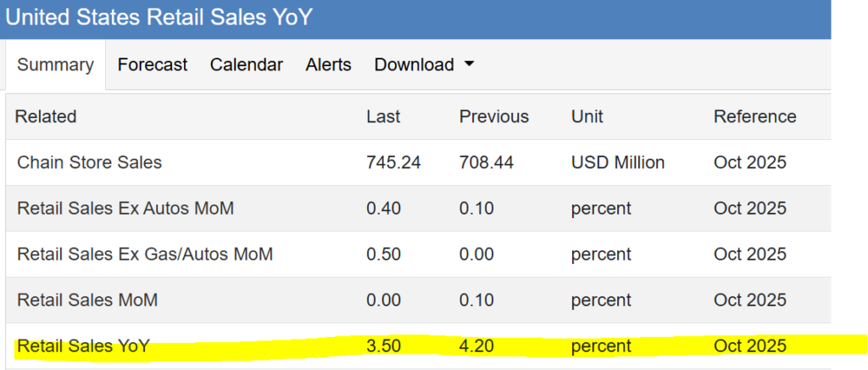Click the Last column header
The image size is (868, 370).
(383, 117)
